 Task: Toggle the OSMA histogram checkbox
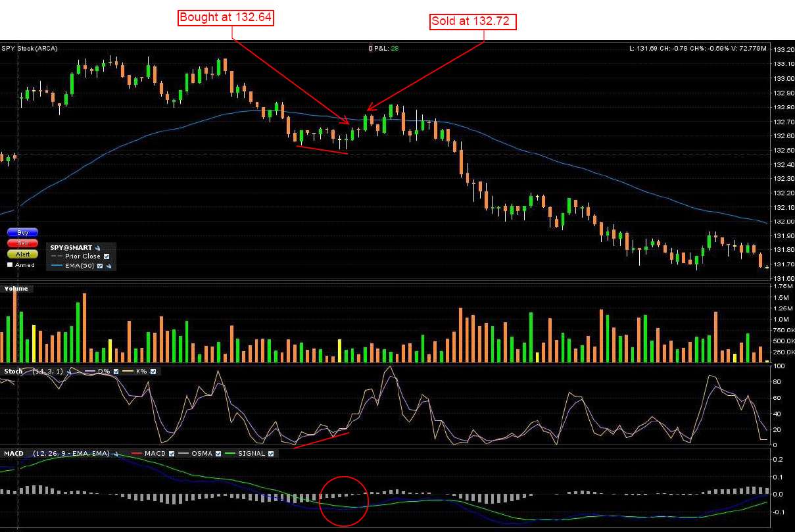tap(216, 454)
